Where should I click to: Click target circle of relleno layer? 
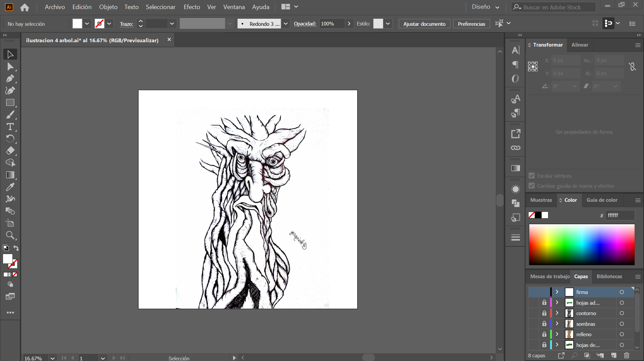point(622,334)
